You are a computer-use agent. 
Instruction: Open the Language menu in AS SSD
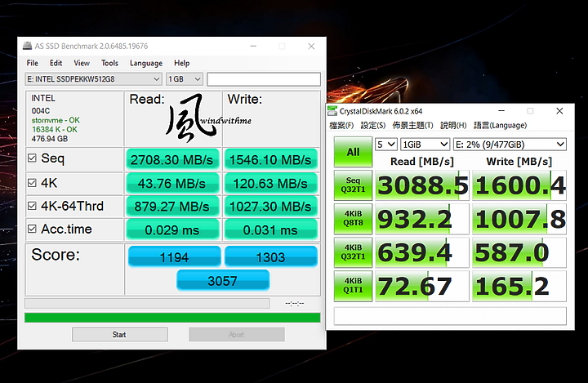pos(146,63)
